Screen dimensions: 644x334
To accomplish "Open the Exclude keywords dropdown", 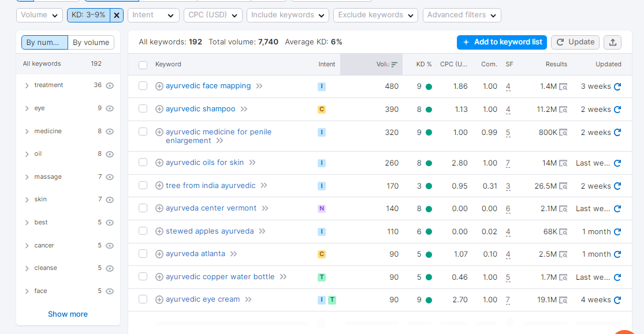I will click(375, 15).
